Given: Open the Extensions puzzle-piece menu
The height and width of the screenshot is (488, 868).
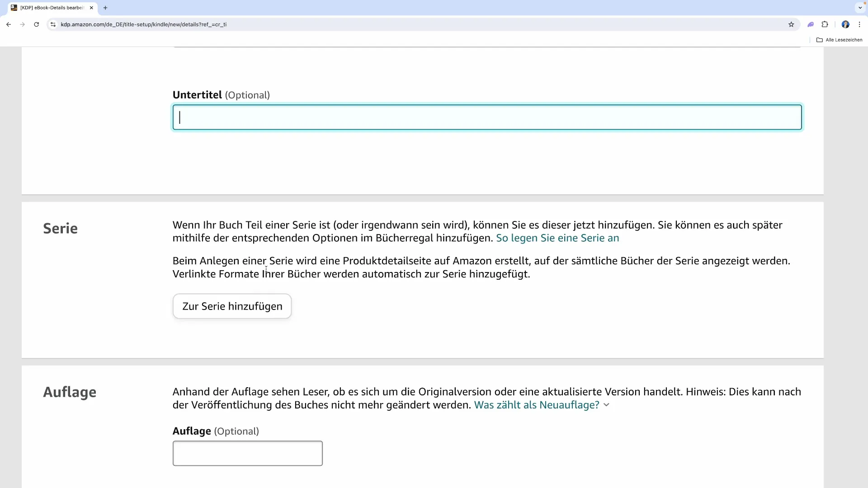Looking at the screenshot, I should (x=825, y=24).
